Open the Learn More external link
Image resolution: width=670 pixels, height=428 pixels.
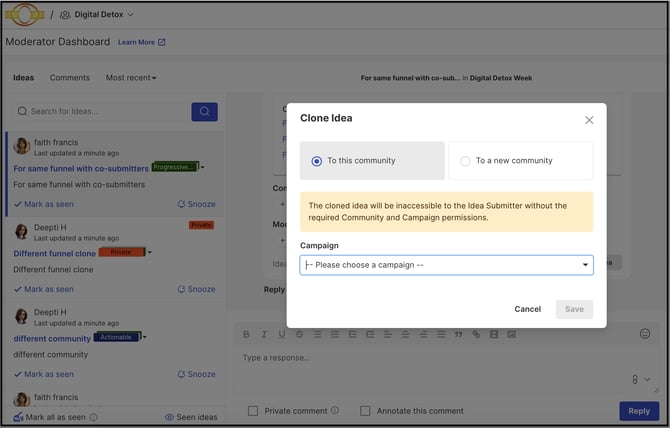(141, 42)
